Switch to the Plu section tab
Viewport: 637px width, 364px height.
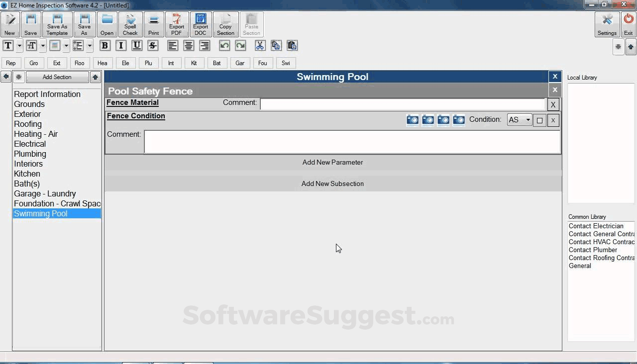(x=148, y=63)
